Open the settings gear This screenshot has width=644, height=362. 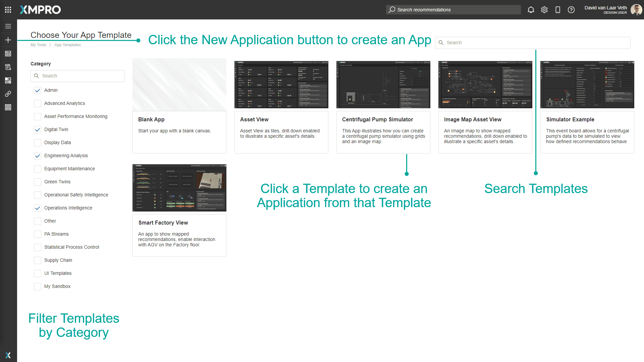point(544,10)
